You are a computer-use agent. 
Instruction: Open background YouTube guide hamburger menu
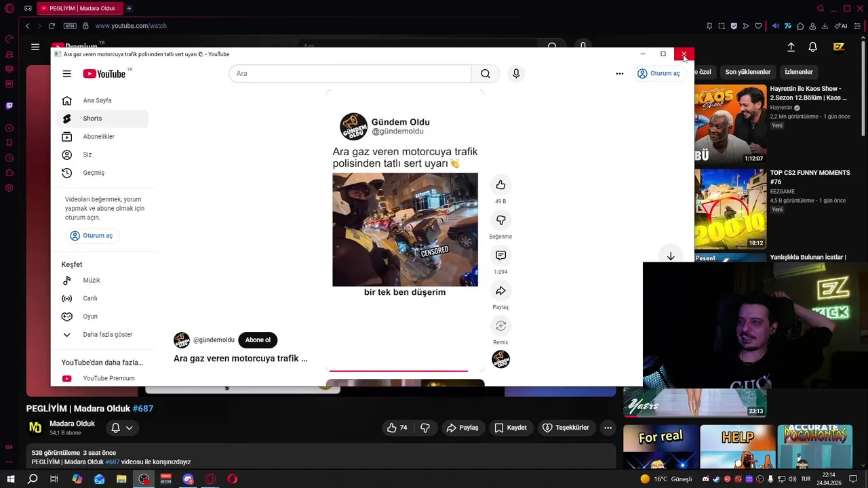[35, 47]
